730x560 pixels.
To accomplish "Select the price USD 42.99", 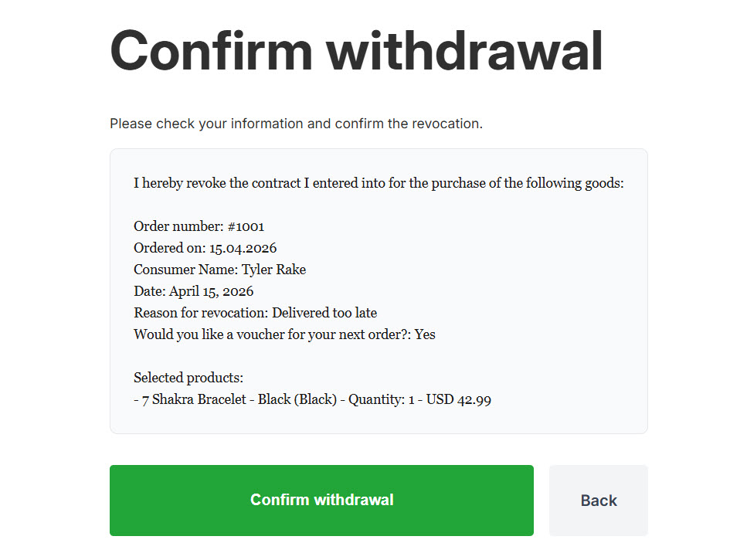I will tap(458, 399).
